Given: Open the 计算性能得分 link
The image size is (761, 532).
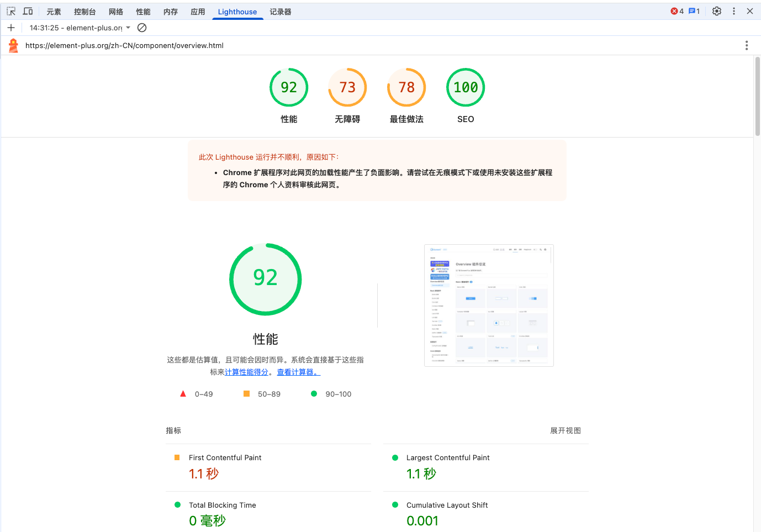Looking at the screenshot, I should [246, 372].
